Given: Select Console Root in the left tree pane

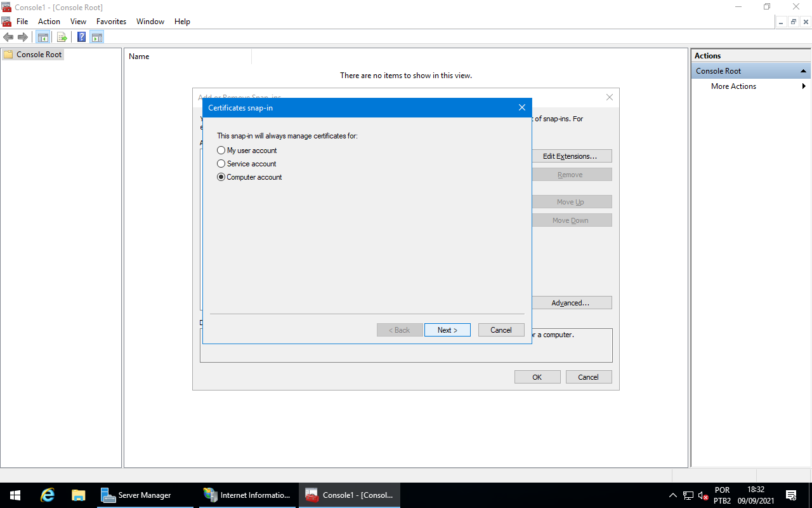Looking at the screenshot, I should click(x=37, y=54).
